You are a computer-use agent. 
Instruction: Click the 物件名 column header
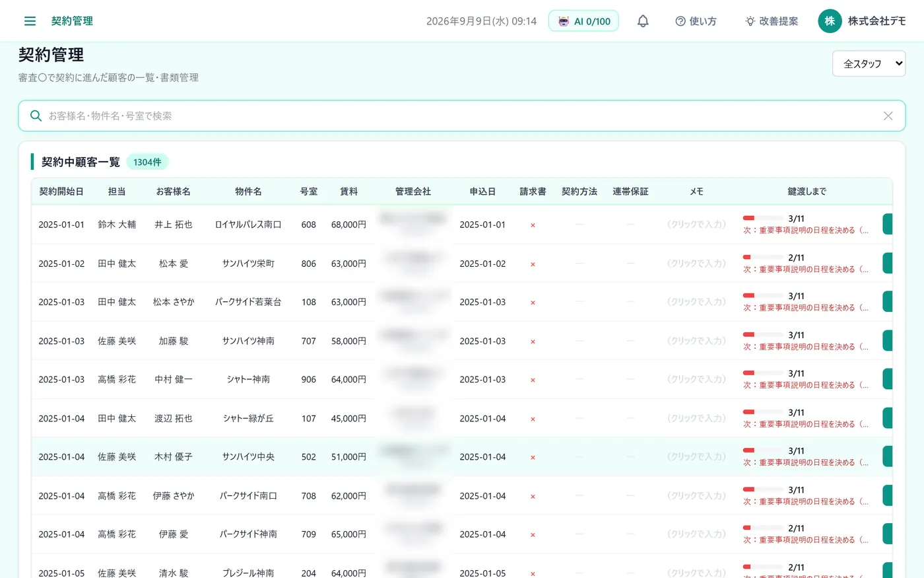[x=248, y=192]
